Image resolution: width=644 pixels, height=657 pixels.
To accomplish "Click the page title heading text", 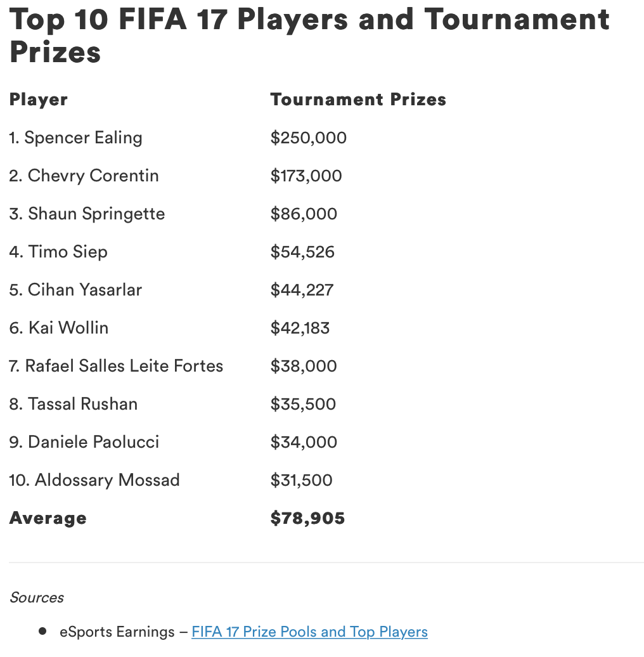I will tap(309, 36).
